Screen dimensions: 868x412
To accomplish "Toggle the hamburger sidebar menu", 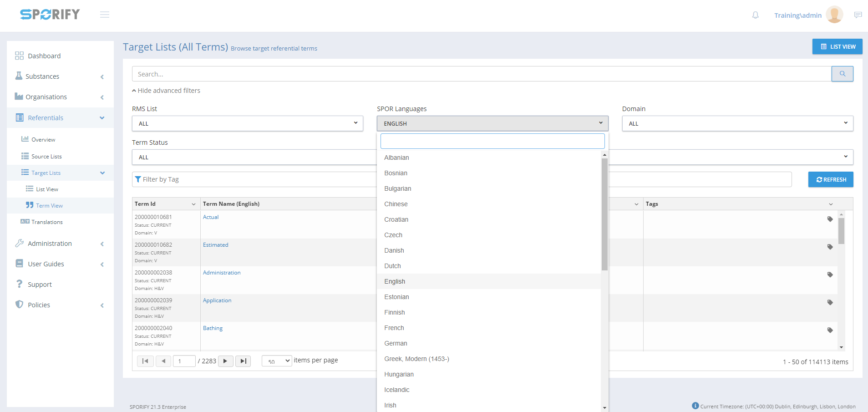I will (x=105, y=15).
